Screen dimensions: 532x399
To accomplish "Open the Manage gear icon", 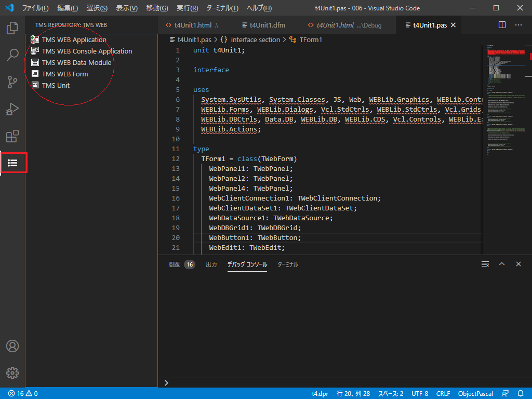I will [x=12, y=373].
